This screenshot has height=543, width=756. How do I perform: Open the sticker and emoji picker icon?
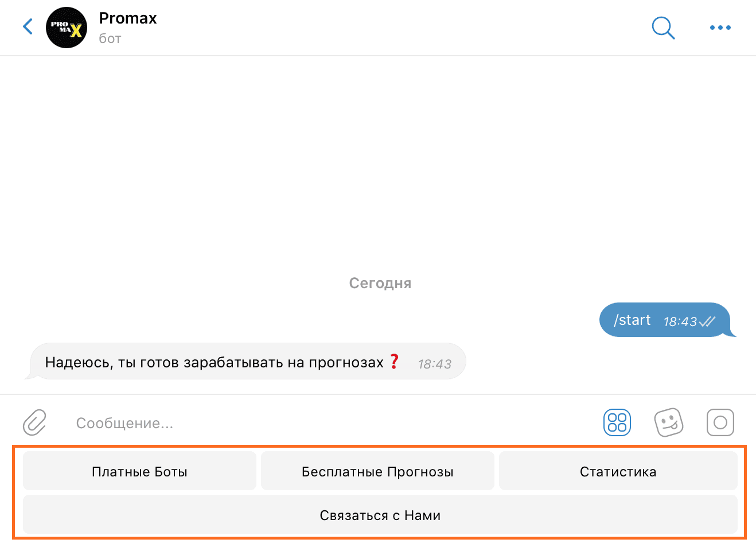tap(669, 422)
